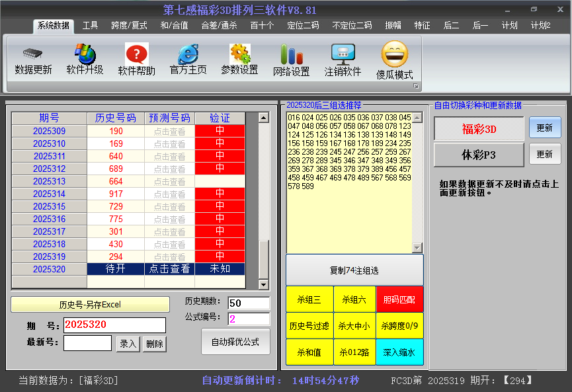Export history with 历史号-另存Excel

(92, 303)
